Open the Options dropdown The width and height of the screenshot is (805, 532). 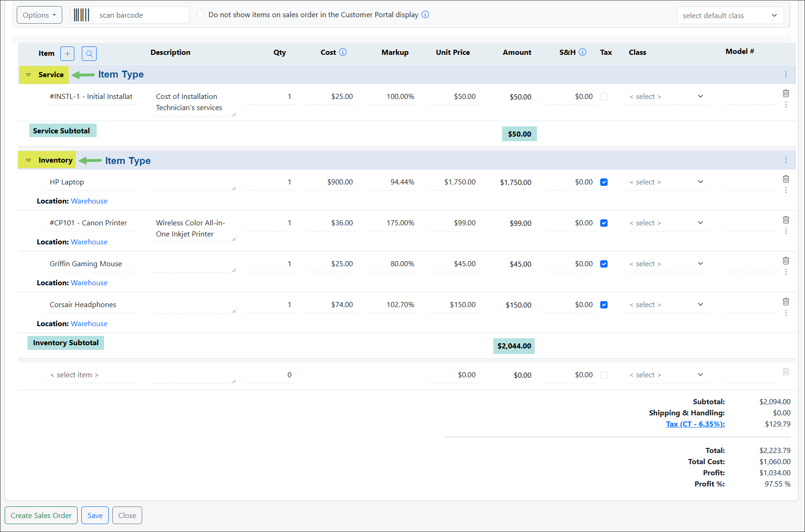point(39,15)
